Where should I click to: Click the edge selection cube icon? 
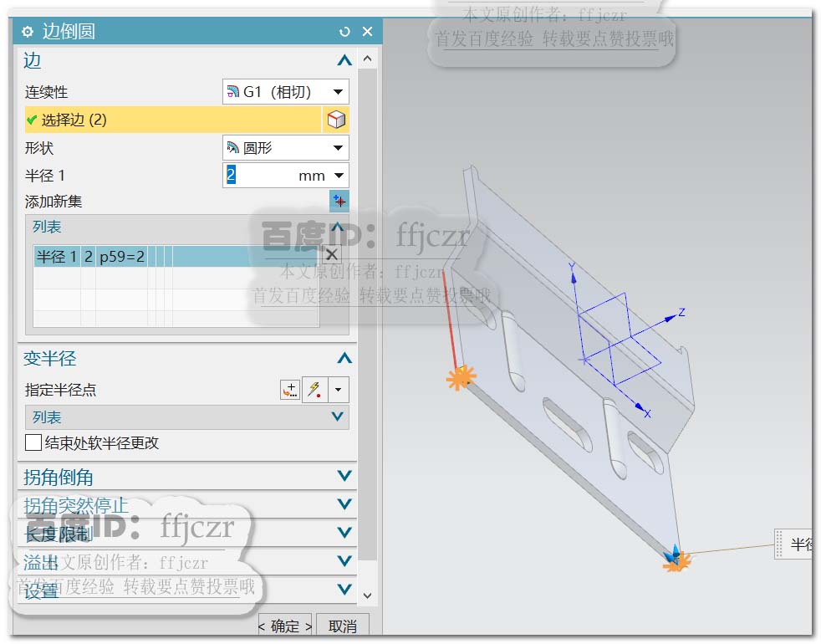pyautogui.click(x=336, y=120)
